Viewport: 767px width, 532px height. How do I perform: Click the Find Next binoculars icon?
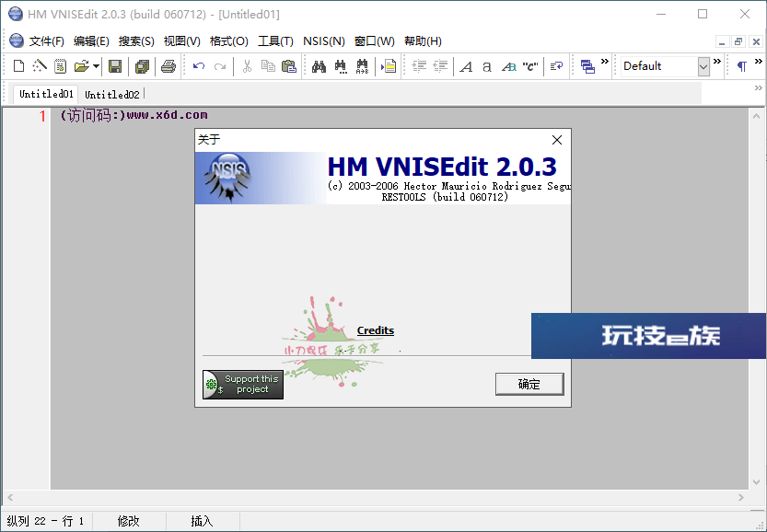pyautogui.click(x=341, y=66)
